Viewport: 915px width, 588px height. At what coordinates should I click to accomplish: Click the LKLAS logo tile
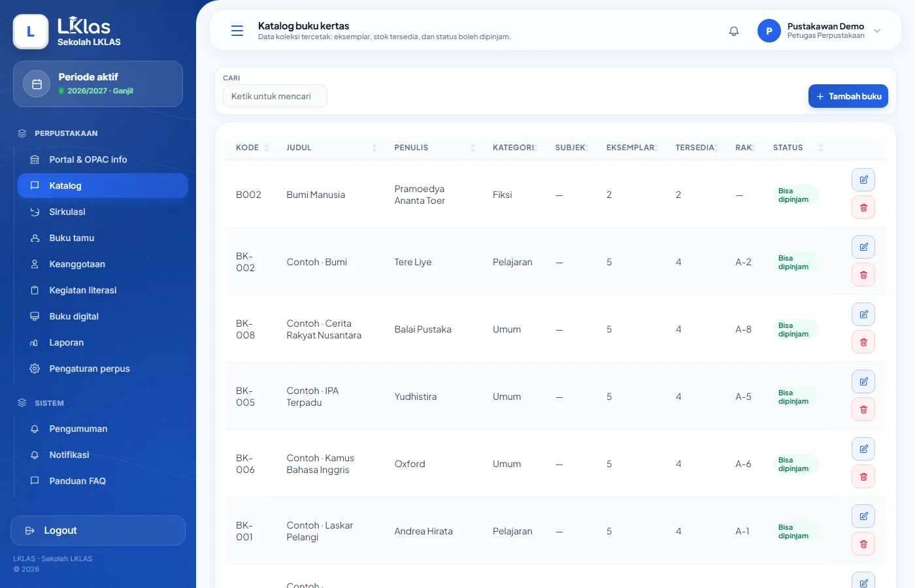pyautogui.click(x=31, y=31)
